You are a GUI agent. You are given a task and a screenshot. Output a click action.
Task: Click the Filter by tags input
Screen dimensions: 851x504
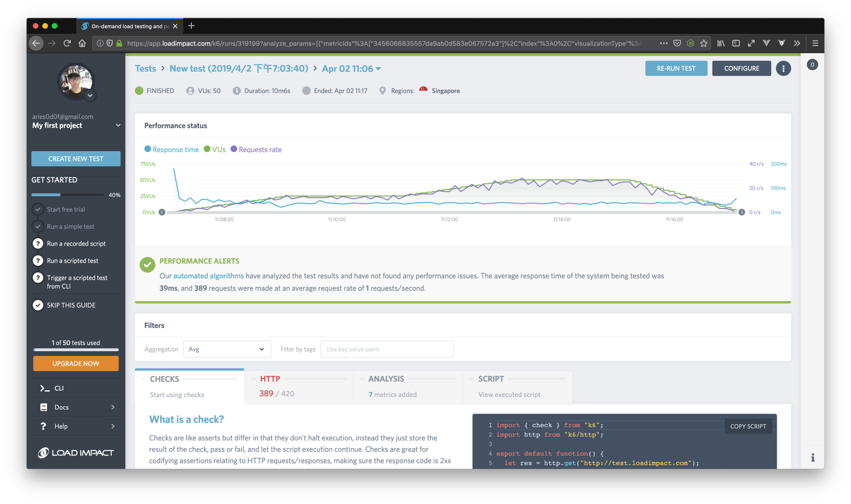pos(387,349)
